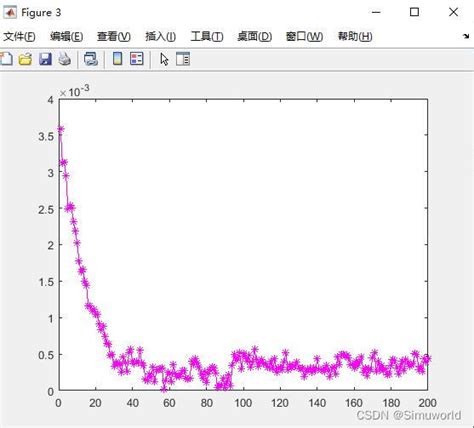The image size is (474, 428).
Task: Minimize the Figure 3 window
Action: pos(376,12)
